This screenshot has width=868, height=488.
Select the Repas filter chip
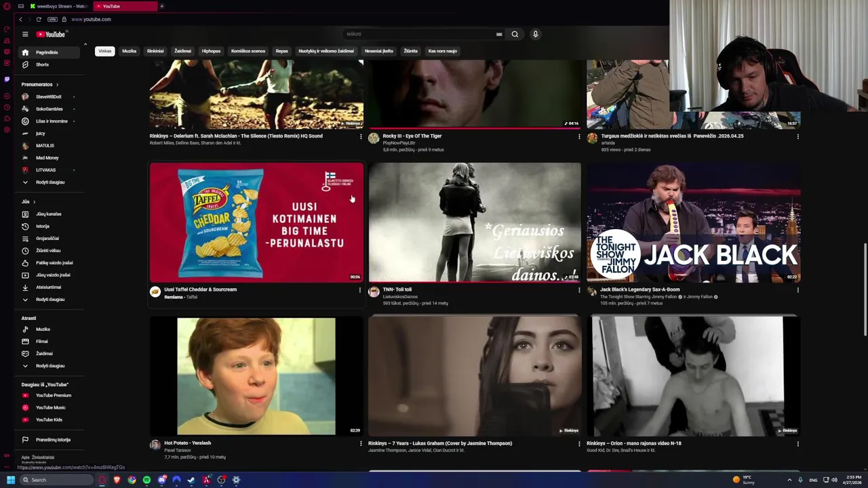(282, 51)
